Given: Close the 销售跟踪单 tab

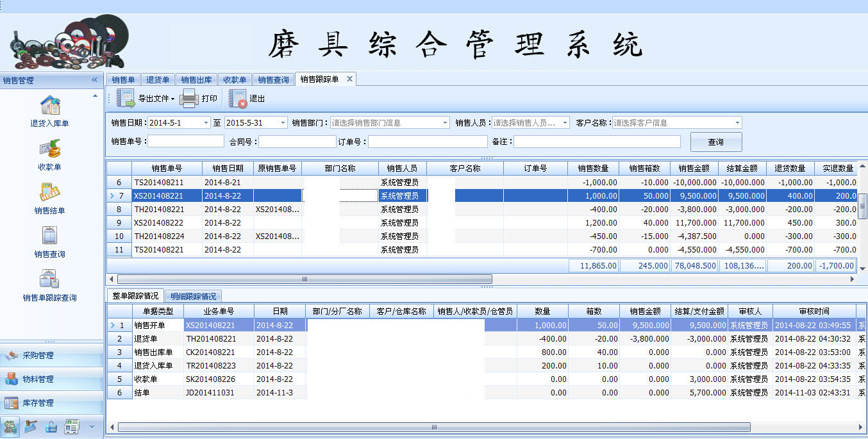Looking at the screenshot, I should coord(349,79).
